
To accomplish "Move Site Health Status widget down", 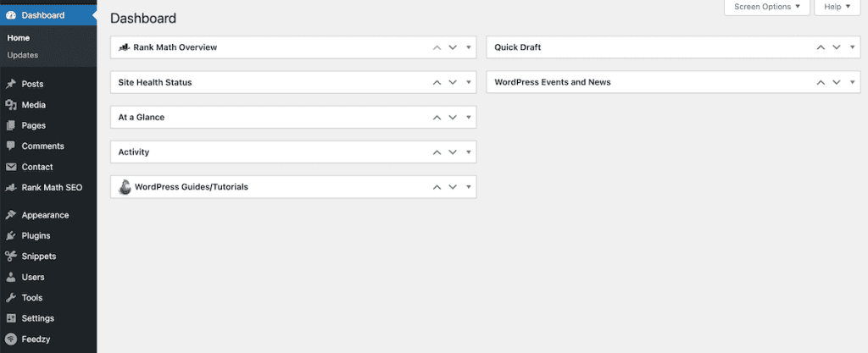I will (453, 82).
